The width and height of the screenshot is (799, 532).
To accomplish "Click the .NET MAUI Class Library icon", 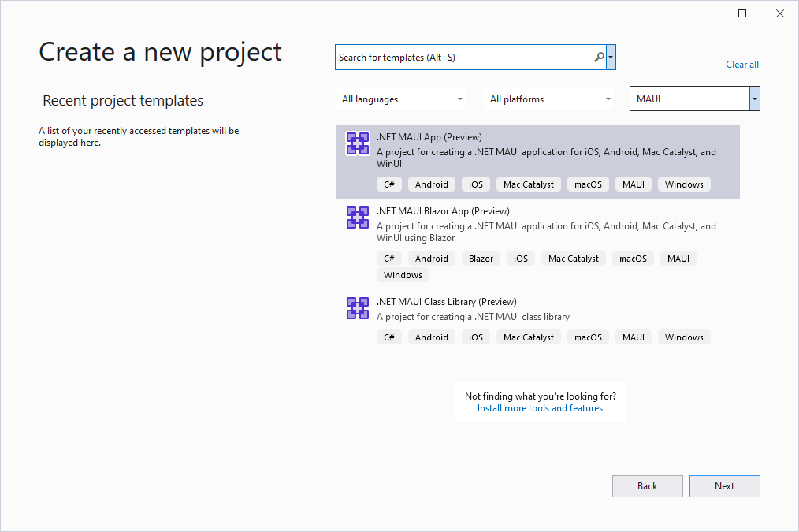I will [358, 308].
